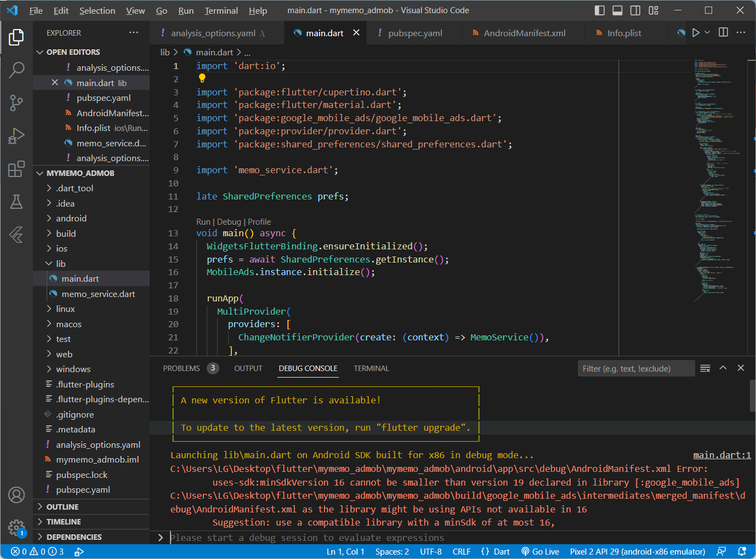Open the Search view
Screen dimensions: 756x559
pyautogui.click(x=16, y=70)
